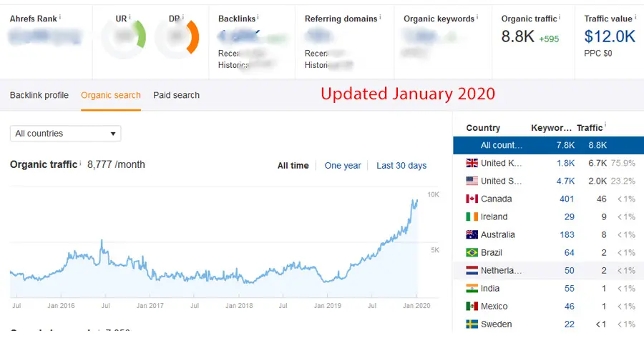Click info icon beside Traffic value
Viewport: 644px width, 343px height.
637,16
